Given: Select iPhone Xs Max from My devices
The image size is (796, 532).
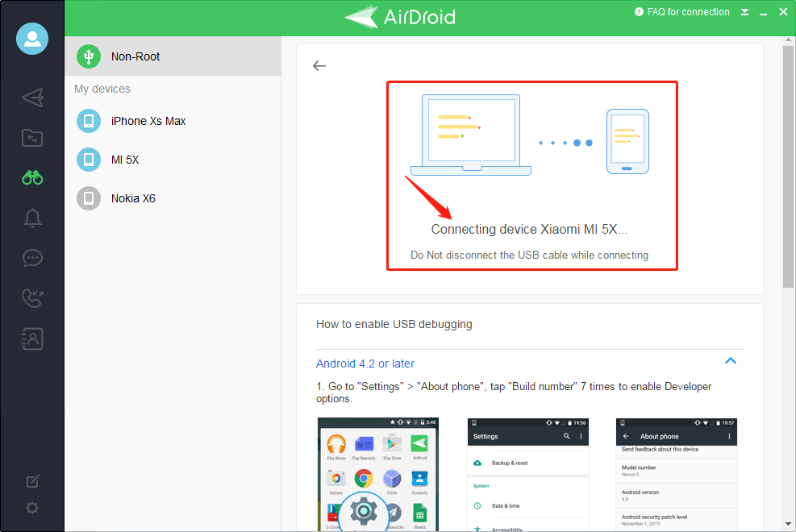Looking at the screenshot, I should (x=148, y=121).
